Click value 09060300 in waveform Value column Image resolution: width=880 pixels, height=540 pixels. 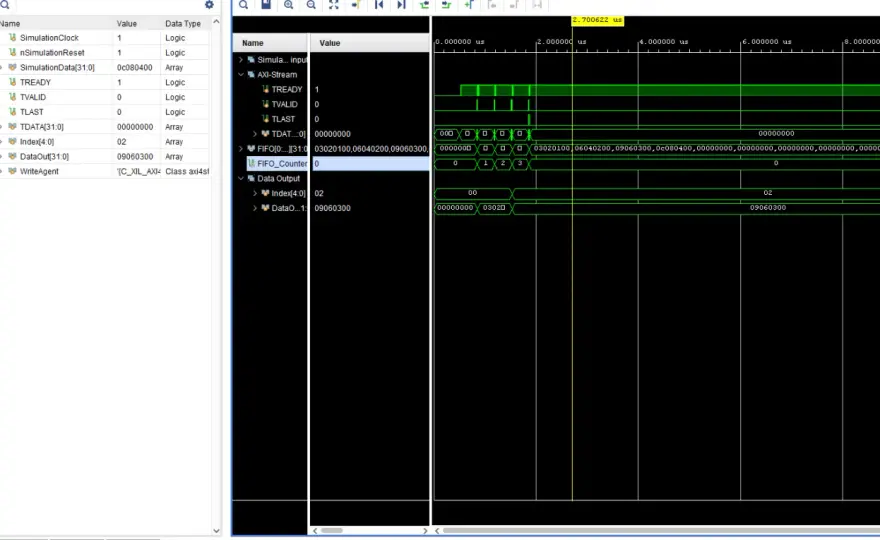click(332, 208)
